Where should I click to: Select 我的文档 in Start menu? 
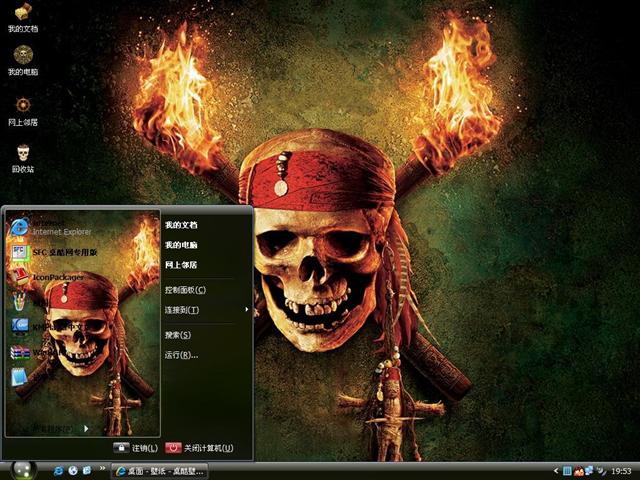coord(181,225)
